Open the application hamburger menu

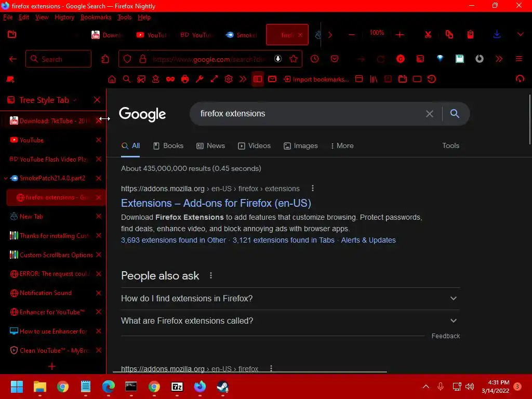[x=519, y=59]
